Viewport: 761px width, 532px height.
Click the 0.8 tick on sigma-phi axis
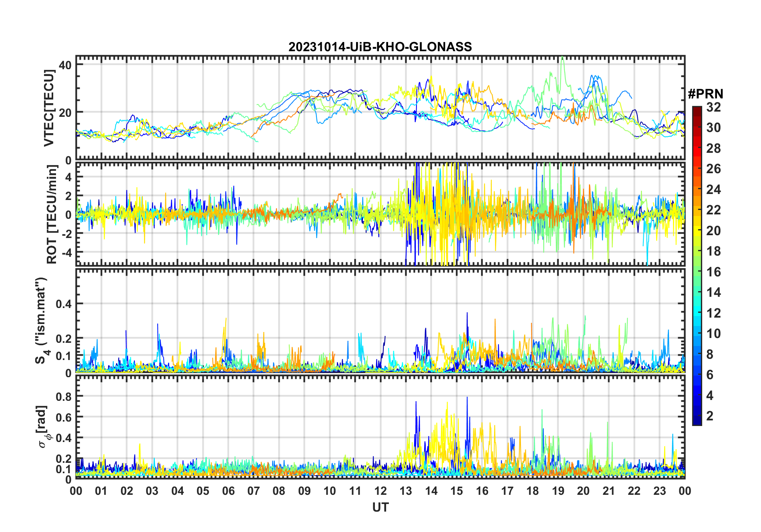click(x=64, y=396)
